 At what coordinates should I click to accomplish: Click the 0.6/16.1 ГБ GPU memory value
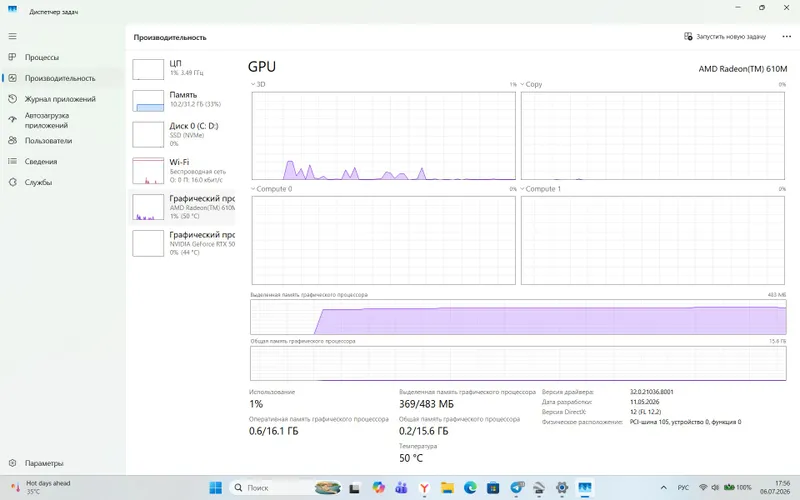tap(273, 431)
